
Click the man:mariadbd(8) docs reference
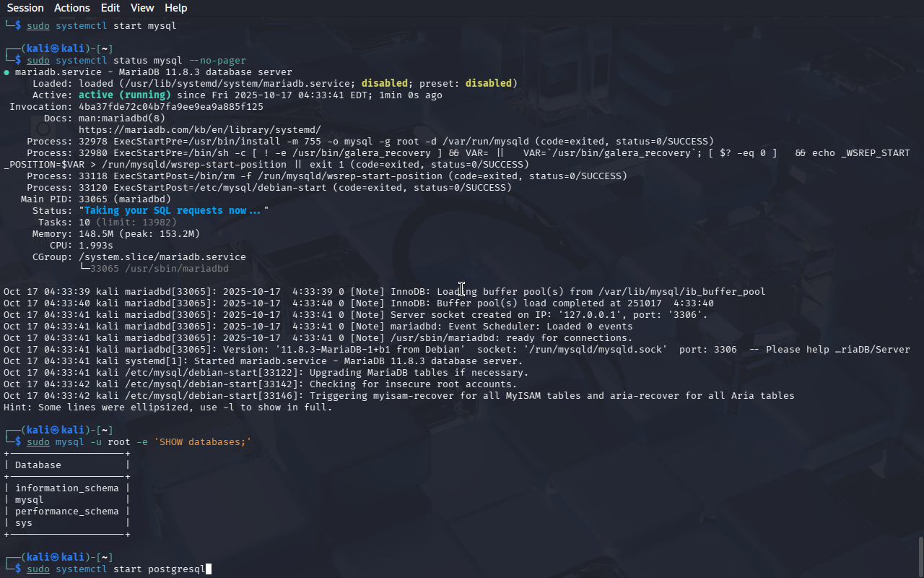click(x=121, y=118)
